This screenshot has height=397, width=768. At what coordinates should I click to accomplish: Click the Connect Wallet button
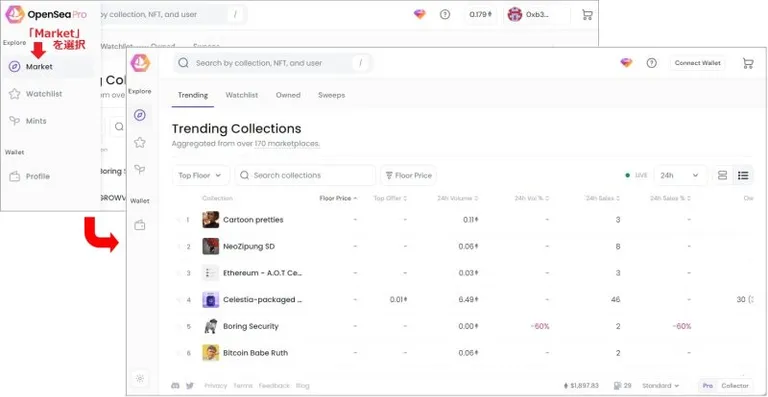tap(697, 63)
